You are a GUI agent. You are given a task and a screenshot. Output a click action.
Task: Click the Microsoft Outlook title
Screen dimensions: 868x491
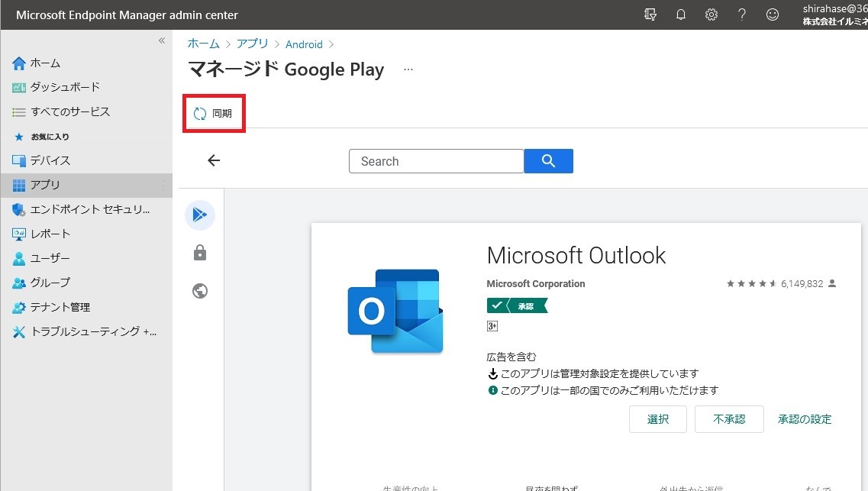[x=576, y=256]
